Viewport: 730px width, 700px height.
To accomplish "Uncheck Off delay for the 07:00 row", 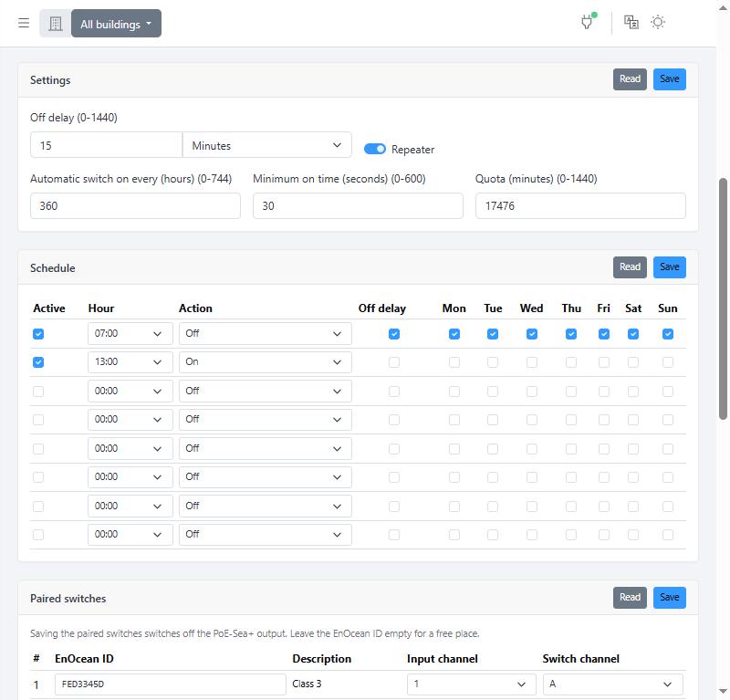I will click(394, 334).
